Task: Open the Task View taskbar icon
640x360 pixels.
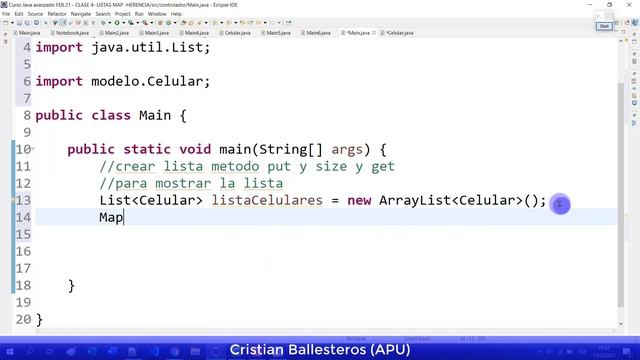Action: [x=50, y=351]
